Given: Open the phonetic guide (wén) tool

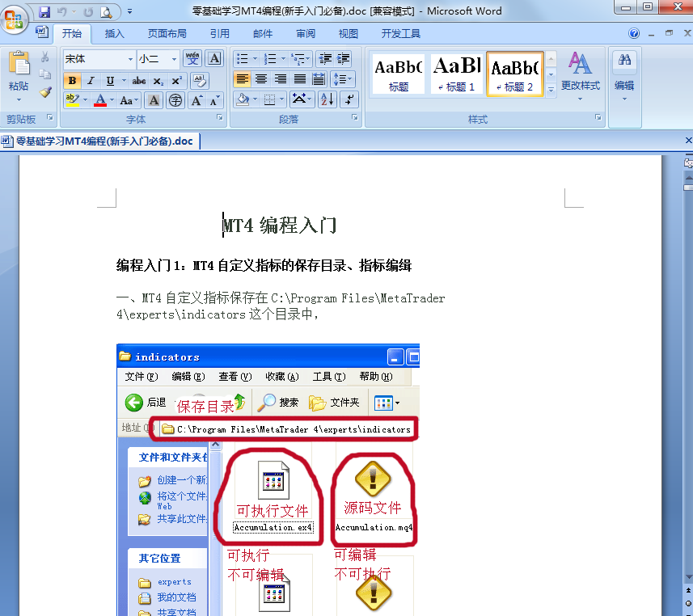Looking at the screenshot, I should tap(192, 58).
